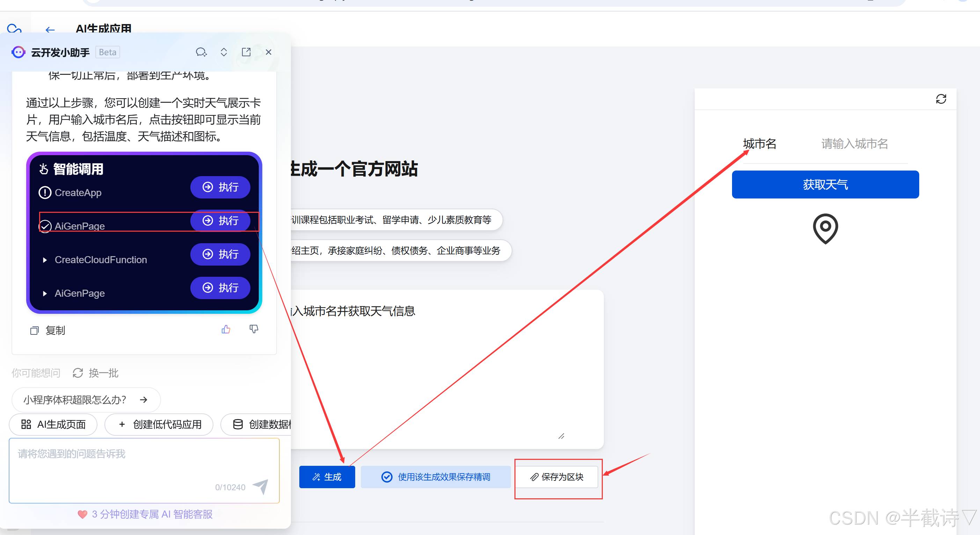Image resolution: width=980 pixels, height=535 pixels.
Task: Select the example chip about 承接家庭纠纷
Action: point(401,250)
